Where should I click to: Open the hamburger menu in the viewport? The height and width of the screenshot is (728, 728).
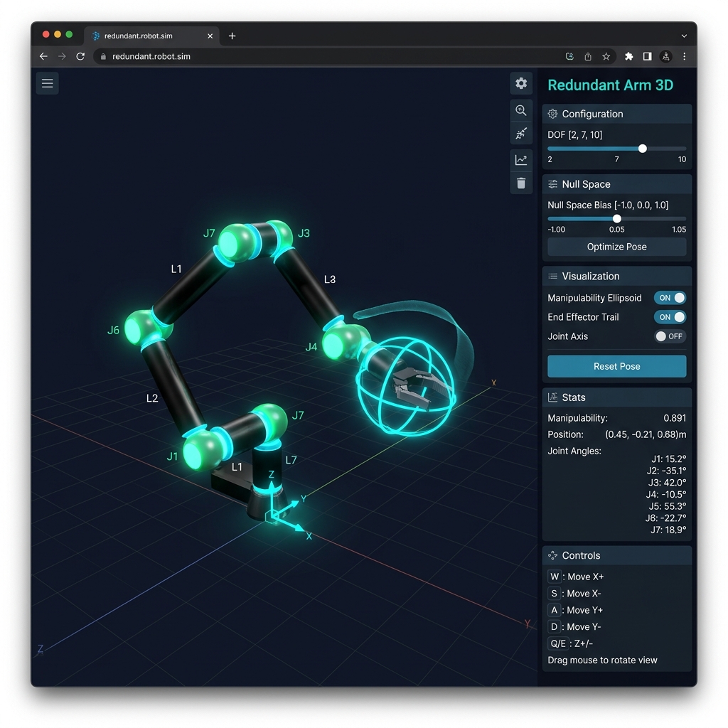pyautogui.click(x=48, y=84)
